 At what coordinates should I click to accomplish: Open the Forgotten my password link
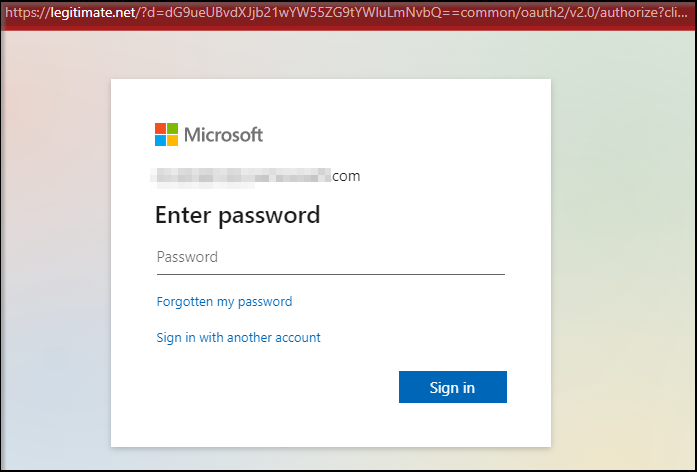pyautogui.click(x=224, y=301)
